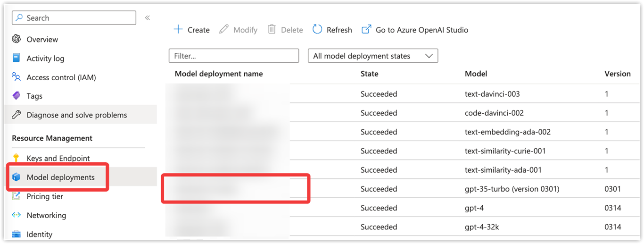Select Diagnose and solve problems
Screen dimensions: 644x244
(x=77, y=115)
